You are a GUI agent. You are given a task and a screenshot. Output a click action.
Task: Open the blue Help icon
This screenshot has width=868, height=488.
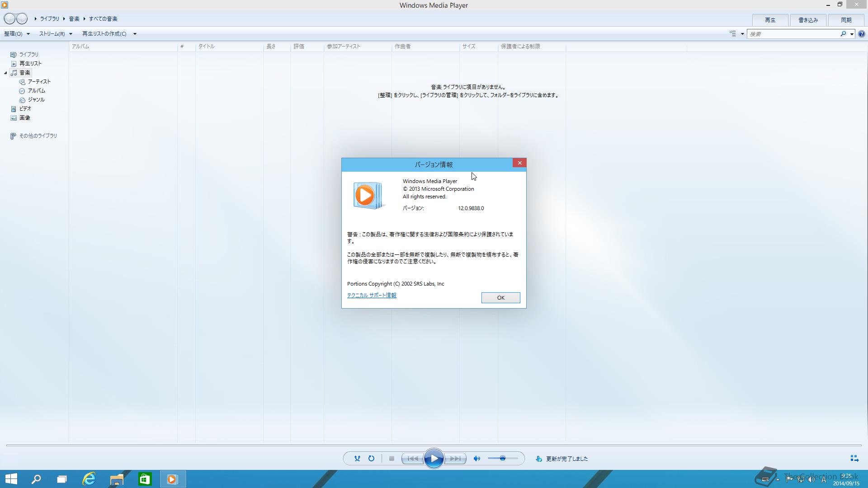point(862,34)
